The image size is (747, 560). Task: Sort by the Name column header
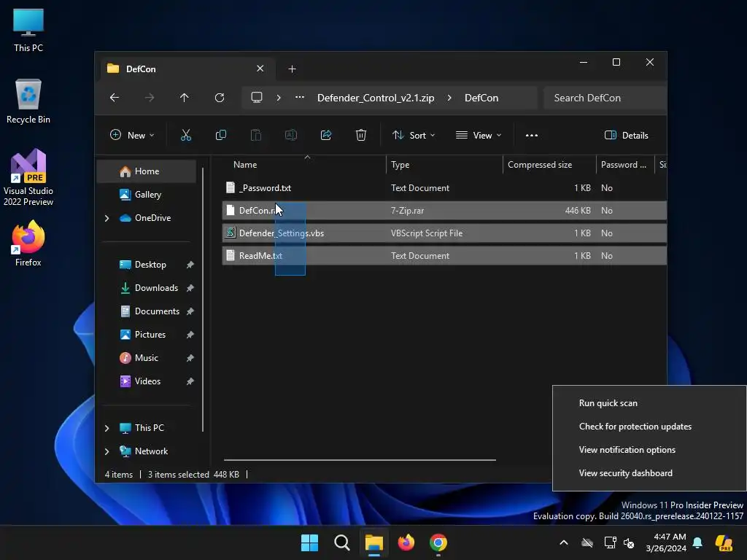coord(304,165)
